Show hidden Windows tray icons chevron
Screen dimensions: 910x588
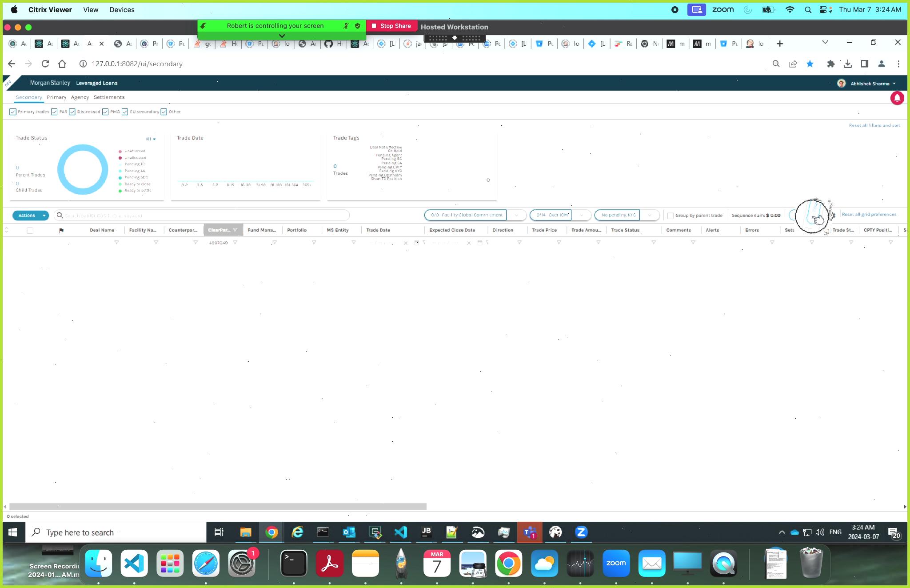coord(782,532)
